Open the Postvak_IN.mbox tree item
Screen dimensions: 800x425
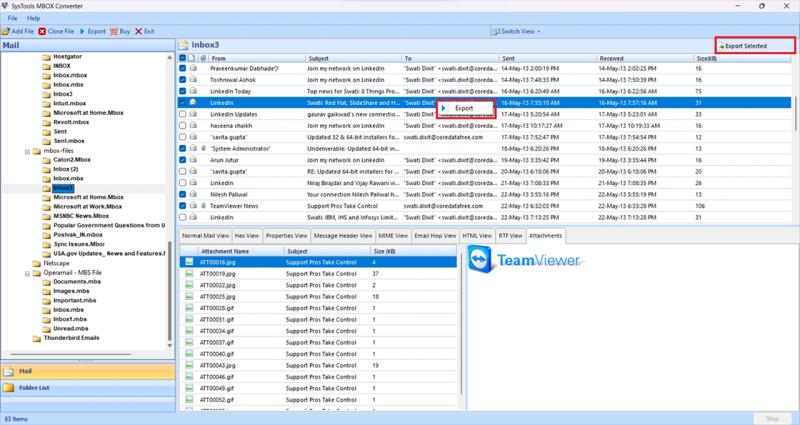pyautogui.click(x=78, y=235)
